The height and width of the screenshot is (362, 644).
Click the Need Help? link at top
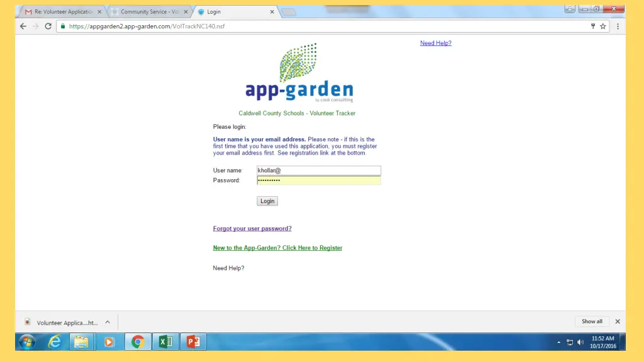pos(435,43)
